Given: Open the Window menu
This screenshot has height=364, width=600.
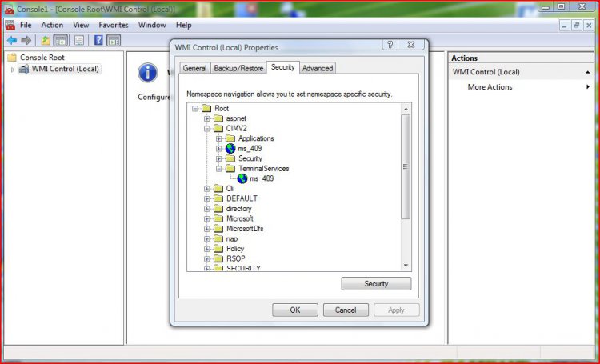Looking at the screenshot, I should [152, 25].
